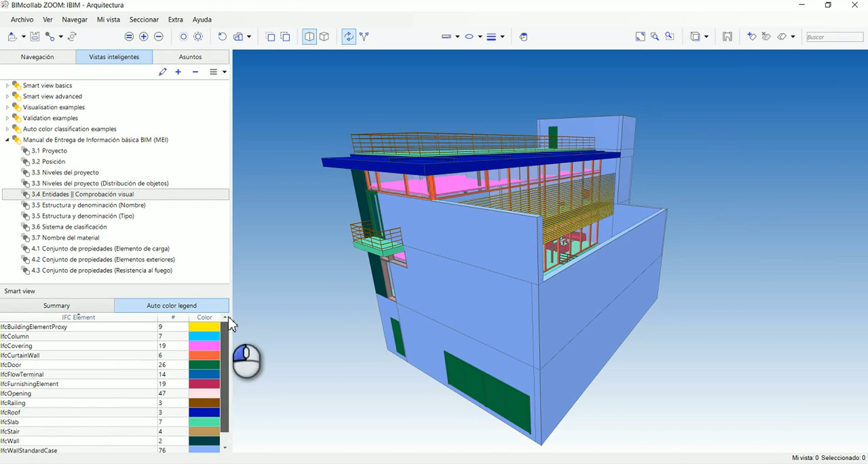Click the circled minus icon in toolbar
The width and height of the screenshot is (868, 464).
tap(159, 37)
